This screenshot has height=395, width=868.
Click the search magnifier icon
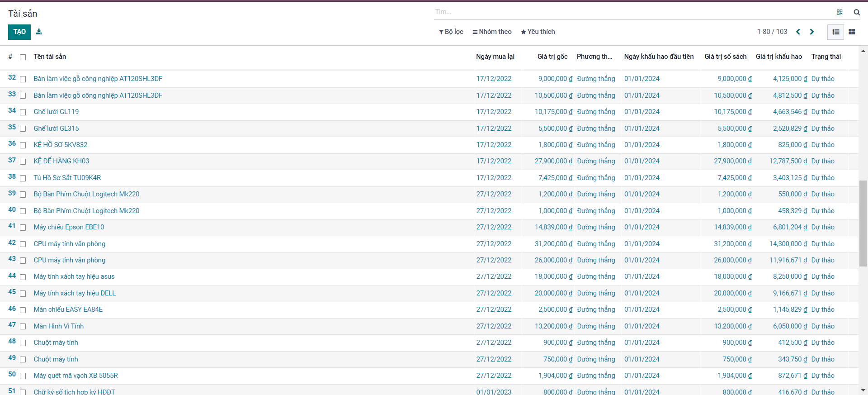pyautogui.click(x=857, y=12)
